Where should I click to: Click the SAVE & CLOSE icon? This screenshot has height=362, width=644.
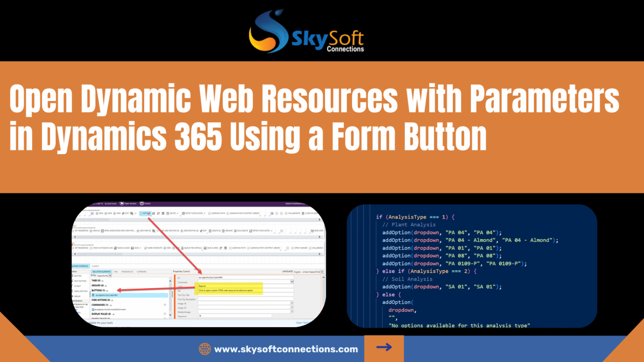[115, 248]
